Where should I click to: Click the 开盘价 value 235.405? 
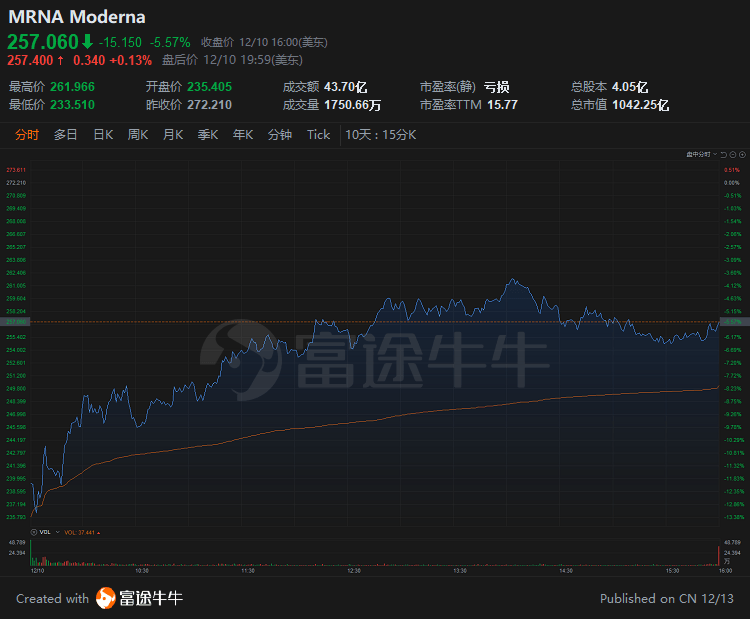pos(210,87)
